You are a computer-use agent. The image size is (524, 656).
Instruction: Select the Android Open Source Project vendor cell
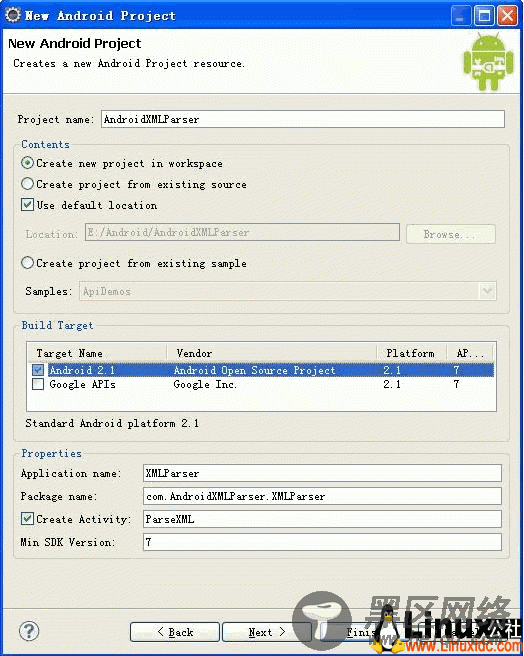(x=254, y=370)
